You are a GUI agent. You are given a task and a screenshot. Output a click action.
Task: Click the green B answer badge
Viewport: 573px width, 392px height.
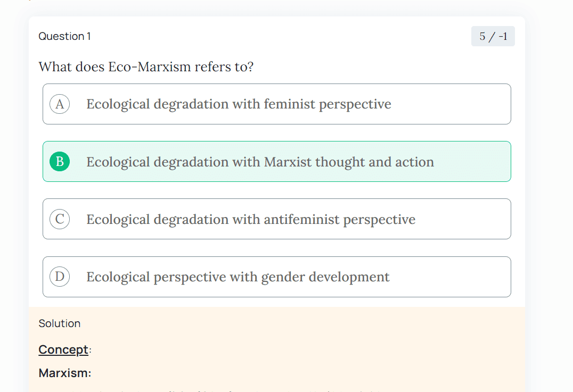coord(60,162)
